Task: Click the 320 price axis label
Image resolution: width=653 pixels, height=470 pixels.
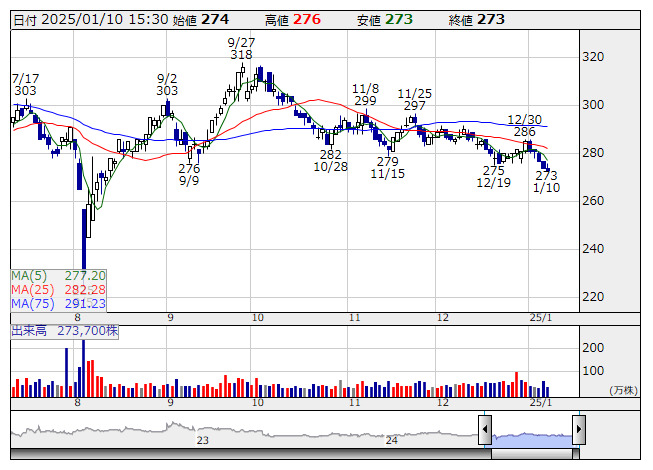Action: coord(593,57)
